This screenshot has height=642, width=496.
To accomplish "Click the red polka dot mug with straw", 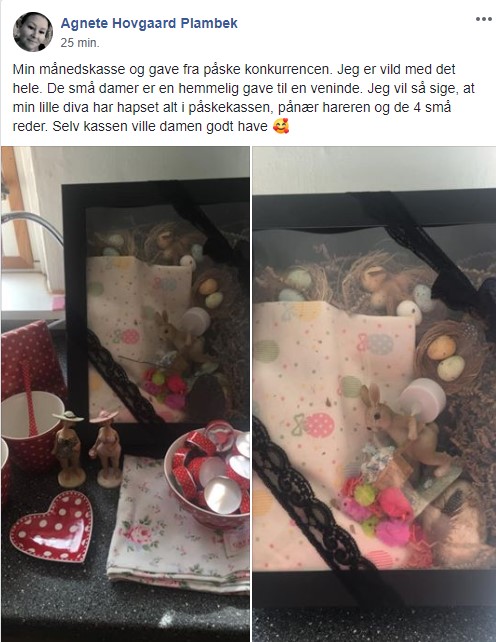I will pyautogui.click(x=31, y=429).
